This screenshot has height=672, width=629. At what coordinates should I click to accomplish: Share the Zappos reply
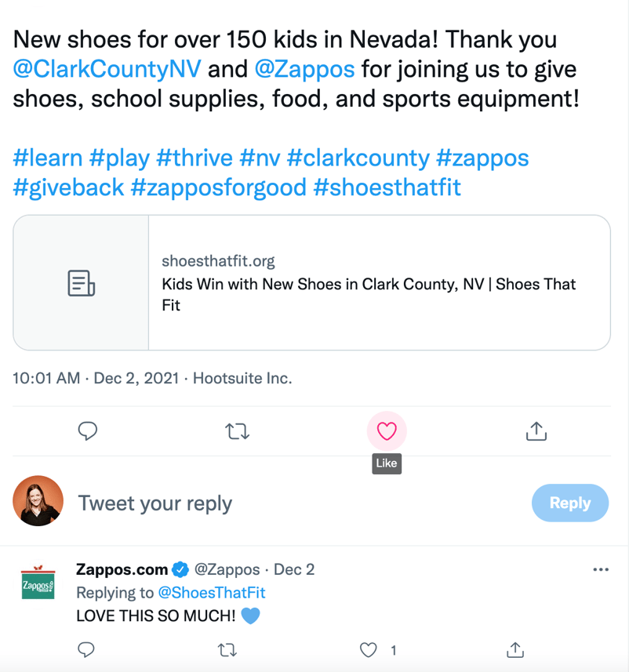[514, 649]
